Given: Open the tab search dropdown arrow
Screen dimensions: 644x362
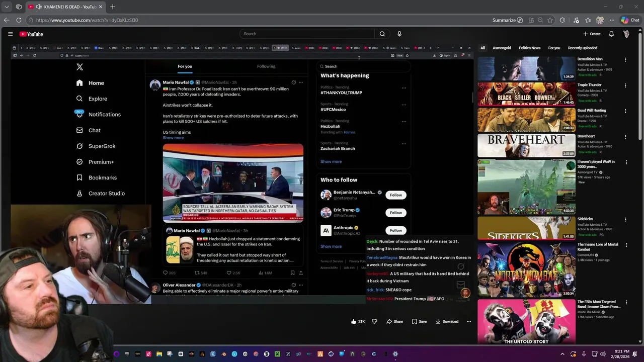Looking at the screenshot, I should (7, 7).
